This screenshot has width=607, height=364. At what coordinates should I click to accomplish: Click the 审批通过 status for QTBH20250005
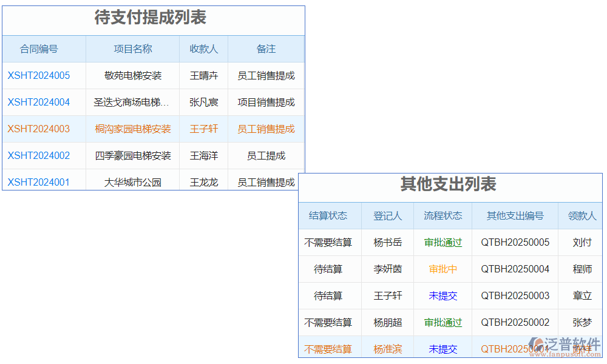click(443, 242)
